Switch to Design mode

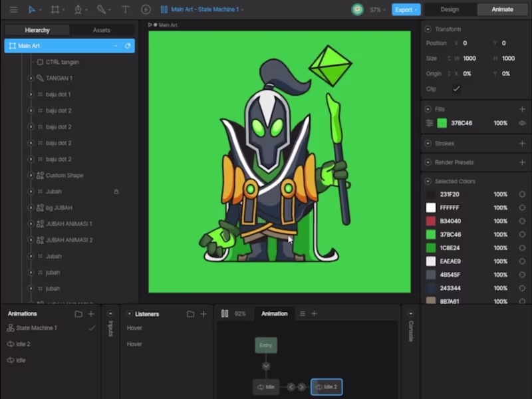click(450, 10)
